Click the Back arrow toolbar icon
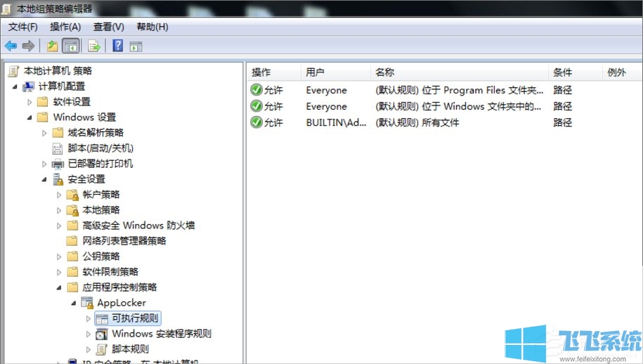The width and height of the screenshot is (643, 364). 11,46
